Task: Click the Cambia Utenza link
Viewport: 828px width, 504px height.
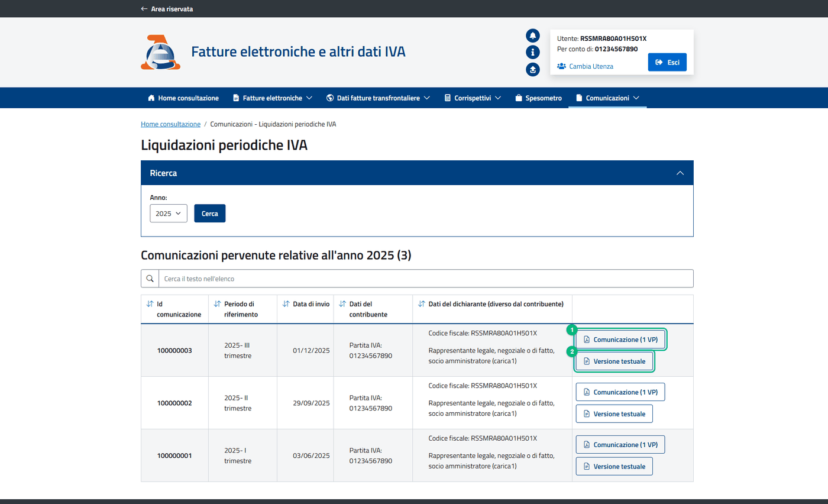Action: pyautogui.click(x=586, y=66)
